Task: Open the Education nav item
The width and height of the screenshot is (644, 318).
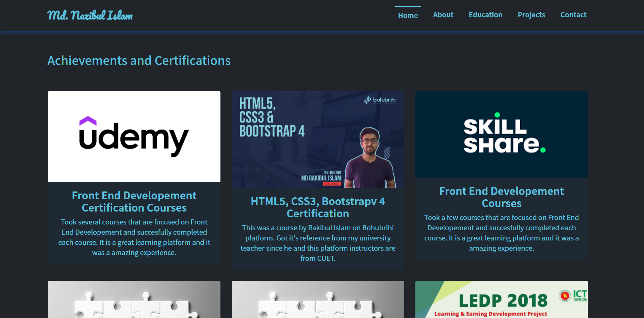Action: tap(485, 15)
